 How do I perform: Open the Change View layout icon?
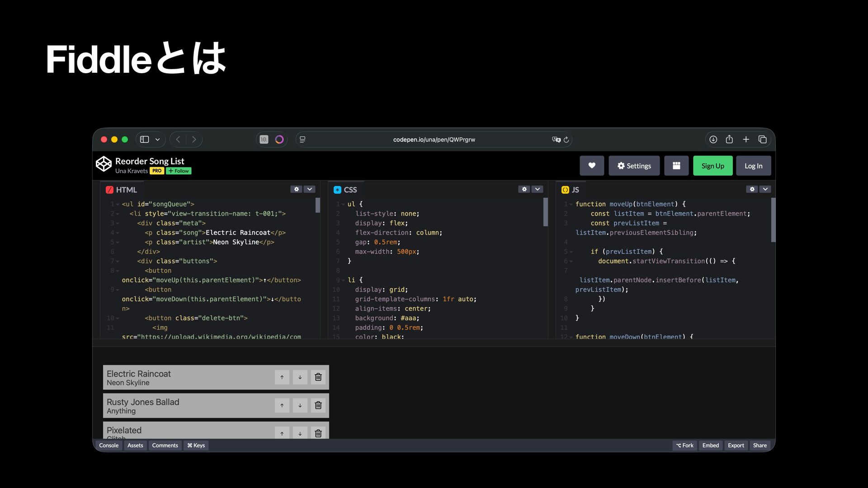[676, 166]
